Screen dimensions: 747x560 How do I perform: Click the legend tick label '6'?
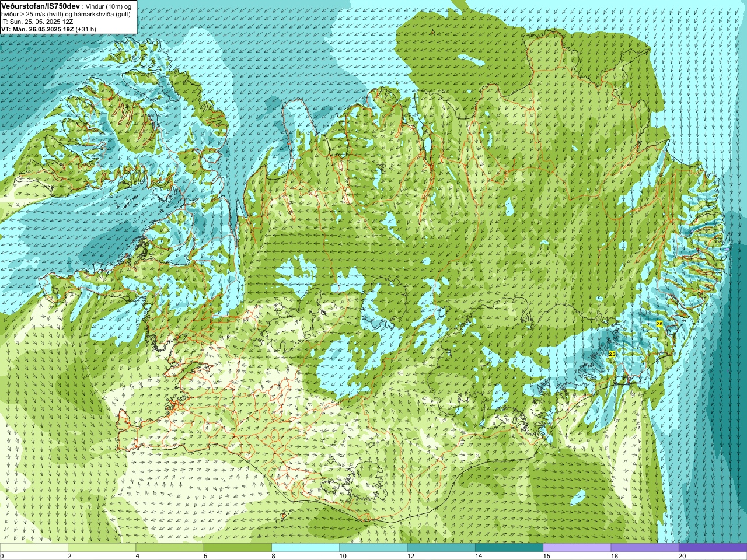(x=205, y=556)
